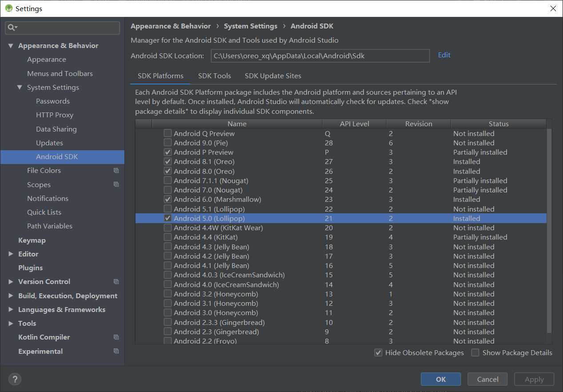Select the Android 2.3.3 (Gingerbread) row
The height and width of the screenshot is (392, 563).
coord(341,322)
